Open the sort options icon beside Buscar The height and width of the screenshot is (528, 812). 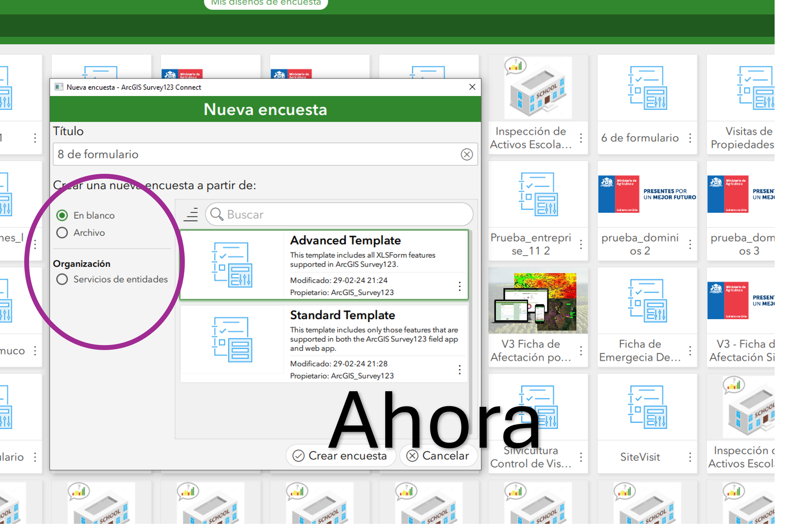click(x=191, y=215)
